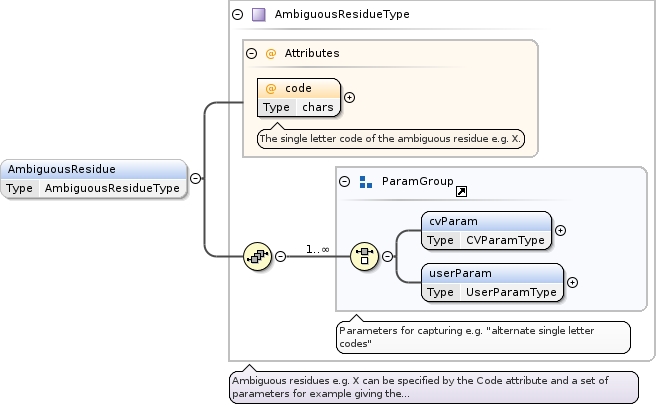Expand the cvParam element

(560, 230)
